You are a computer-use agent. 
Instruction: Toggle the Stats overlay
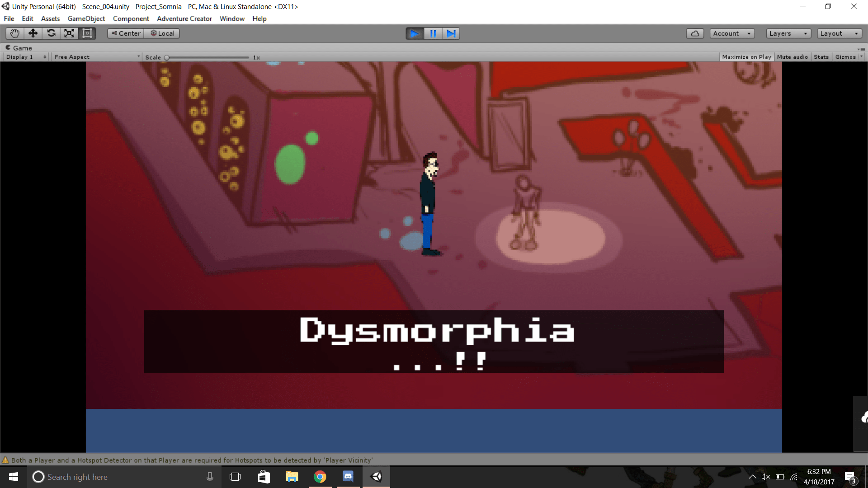pos(821,57)
